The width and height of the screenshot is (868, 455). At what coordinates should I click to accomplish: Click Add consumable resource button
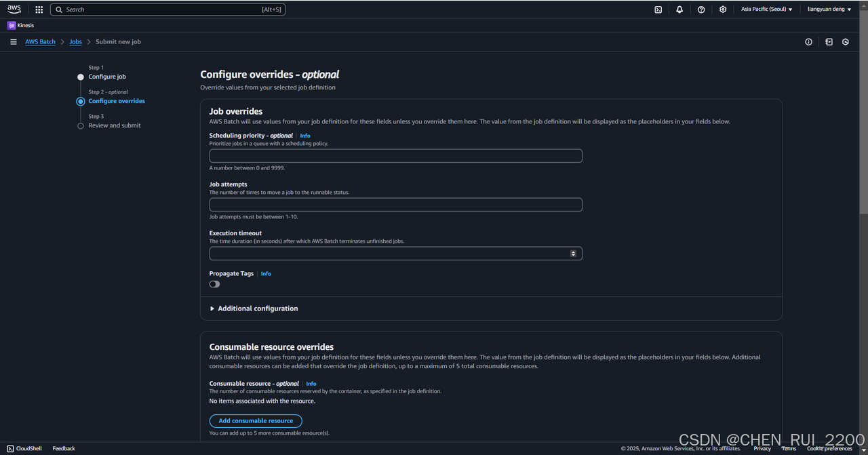pos(256,421)
